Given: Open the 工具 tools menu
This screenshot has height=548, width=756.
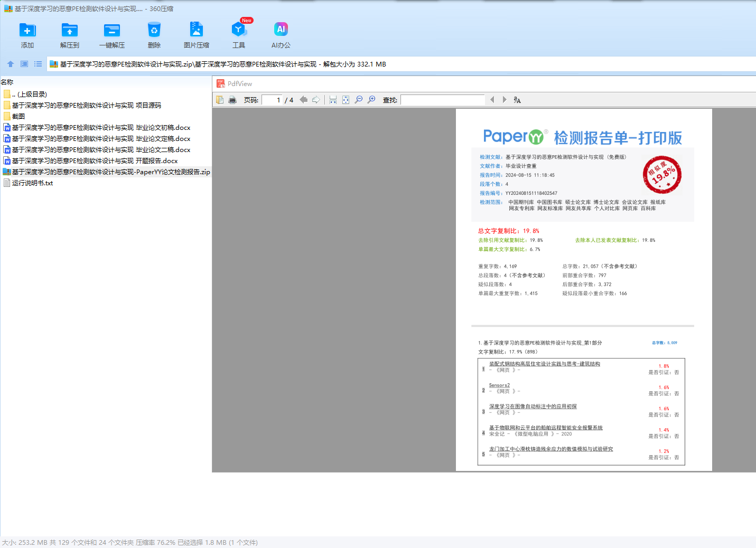Looking at the screenshot, I should click(239, 35).
